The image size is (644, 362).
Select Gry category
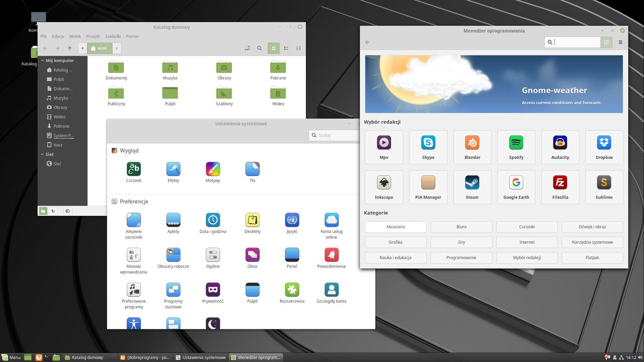461,242
